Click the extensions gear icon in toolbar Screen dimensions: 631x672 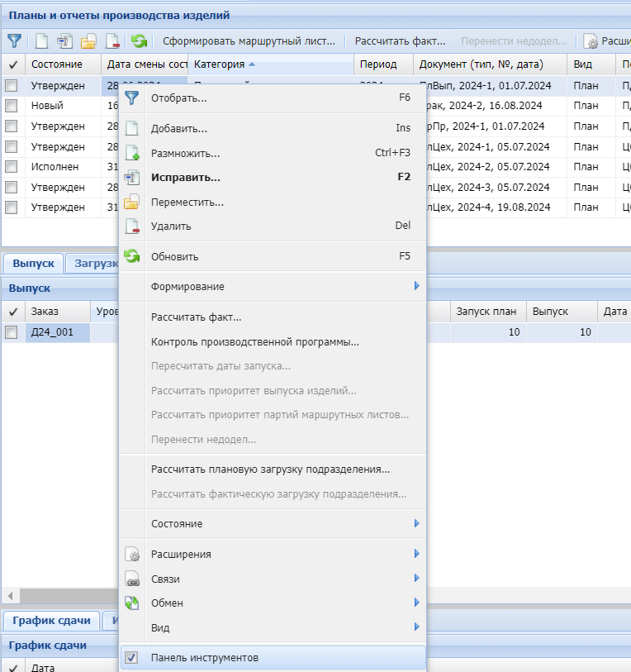pos(591,41)
